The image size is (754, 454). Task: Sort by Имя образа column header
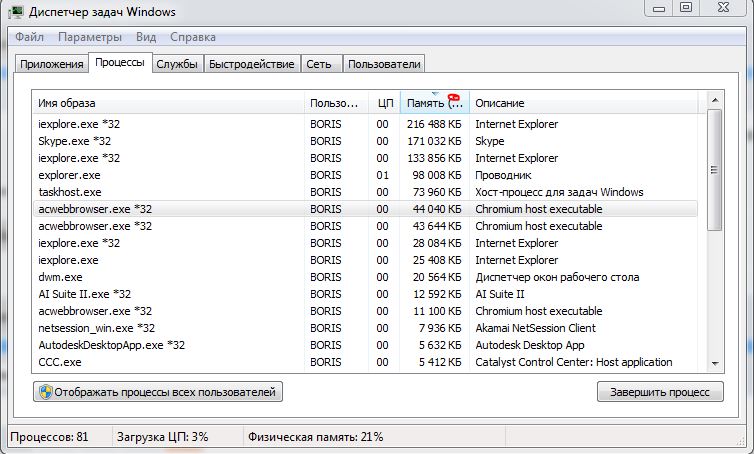pos(168,103)
